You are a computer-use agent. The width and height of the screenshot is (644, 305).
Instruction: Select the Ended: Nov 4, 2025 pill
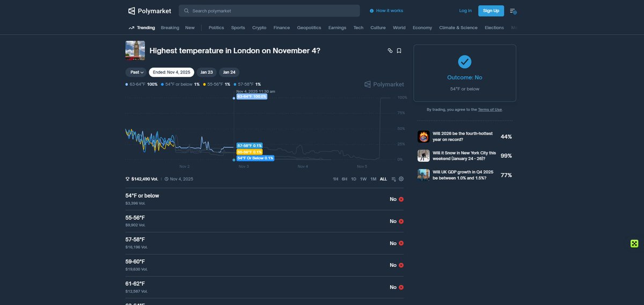coord(172,72)
